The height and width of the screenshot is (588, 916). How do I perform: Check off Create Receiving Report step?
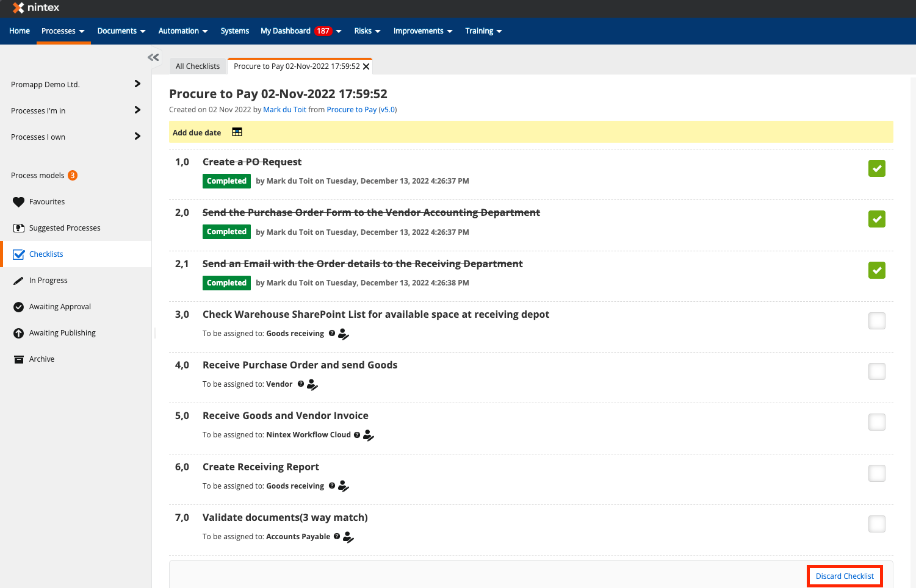coord(877,473)
